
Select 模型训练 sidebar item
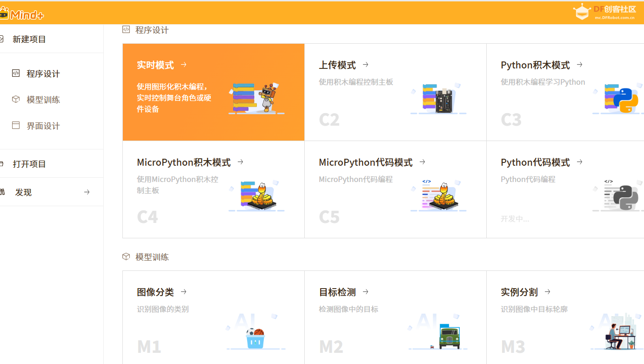43,100
